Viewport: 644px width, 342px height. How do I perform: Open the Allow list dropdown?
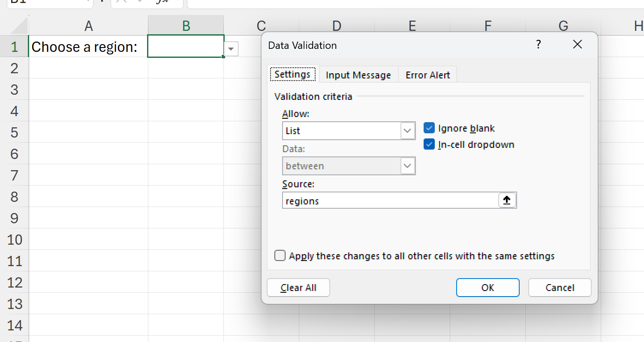coord(408,131)
